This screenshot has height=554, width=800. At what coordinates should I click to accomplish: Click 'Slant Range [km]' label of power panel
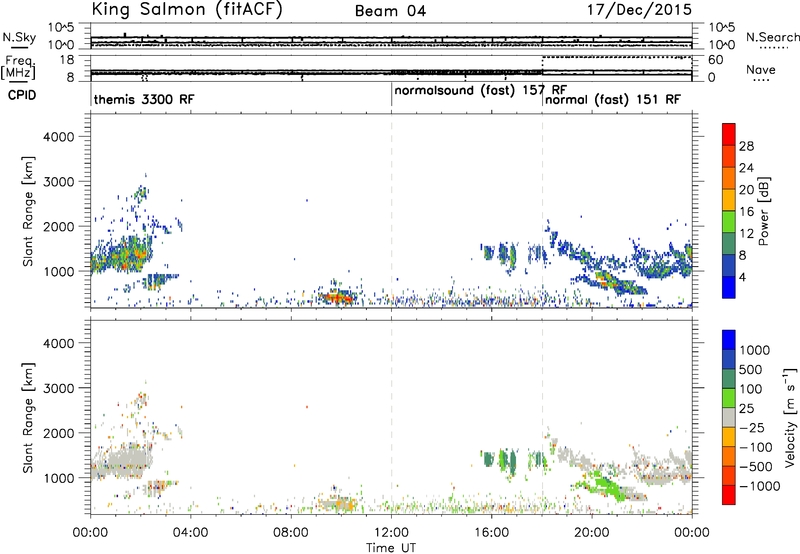pyautogui.click(x=28, y=211)
